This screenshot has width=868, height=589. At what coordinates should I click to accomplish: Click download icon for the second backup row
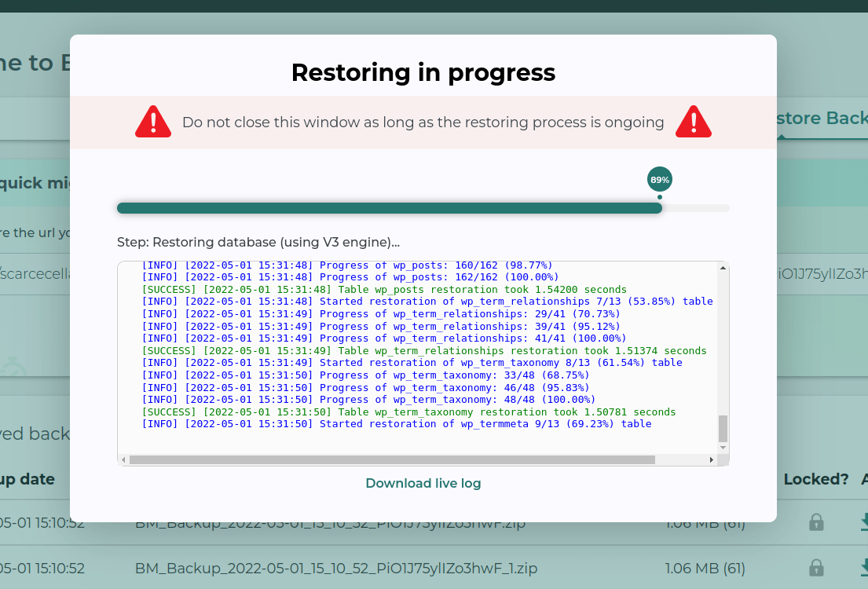click(863, 568)
